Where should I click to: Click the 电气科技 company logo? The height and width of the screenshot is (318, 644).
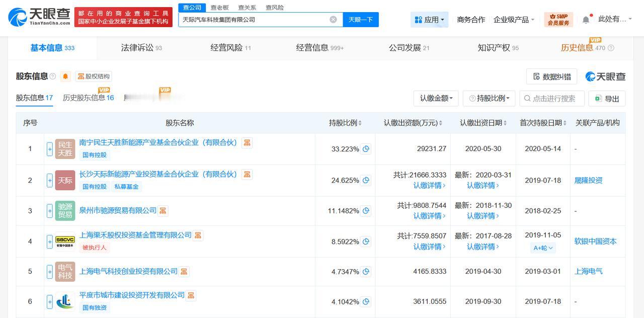65,272
